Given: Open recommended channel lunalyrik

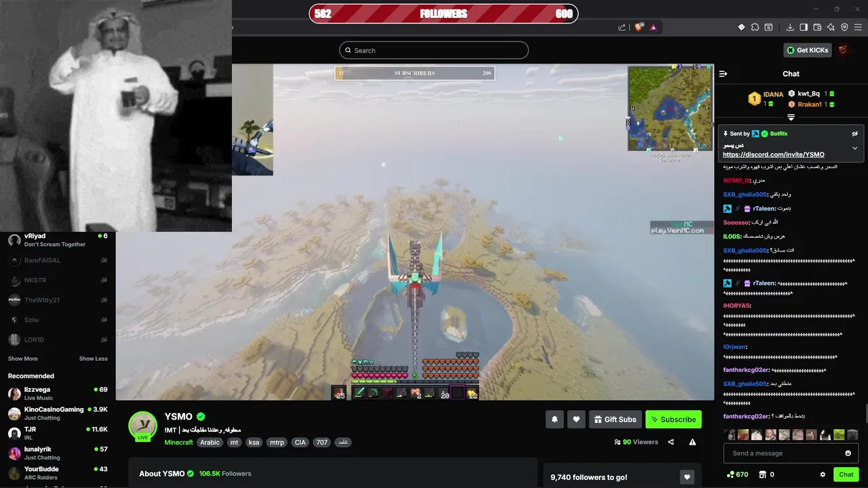Looking at the screenshot, I should point(58,453).
